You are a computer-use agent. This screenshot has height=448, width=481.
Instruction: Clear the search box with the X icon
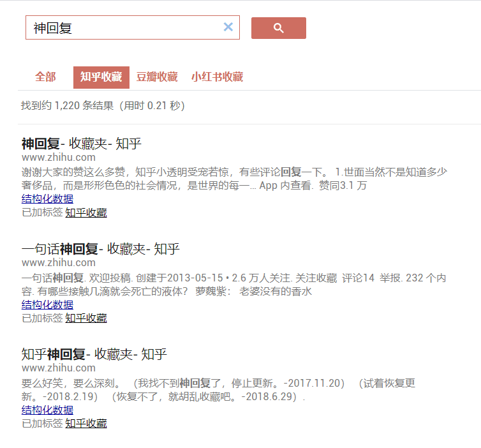tap(228, 27)
